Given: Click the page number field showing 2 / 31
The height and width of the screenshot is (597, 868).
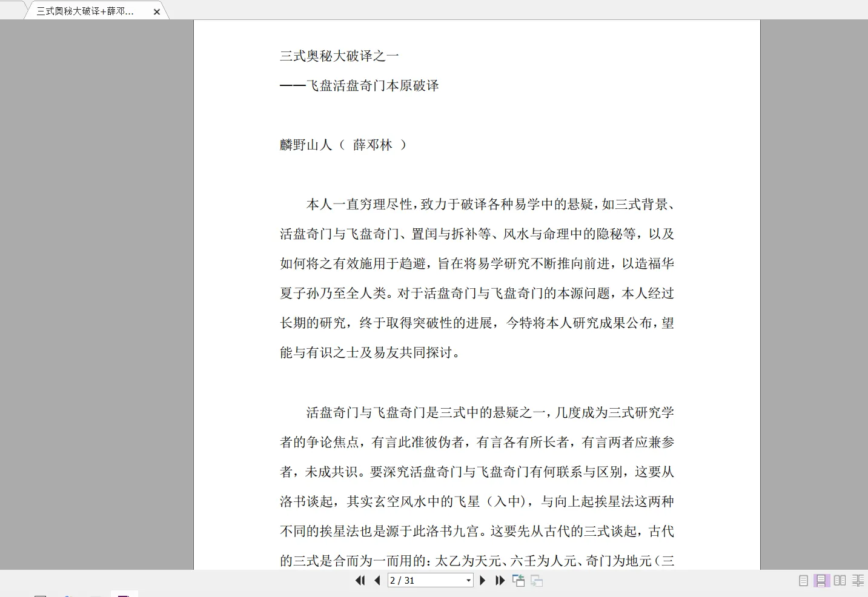Looking at the screenshot, I should pos(425,581).
